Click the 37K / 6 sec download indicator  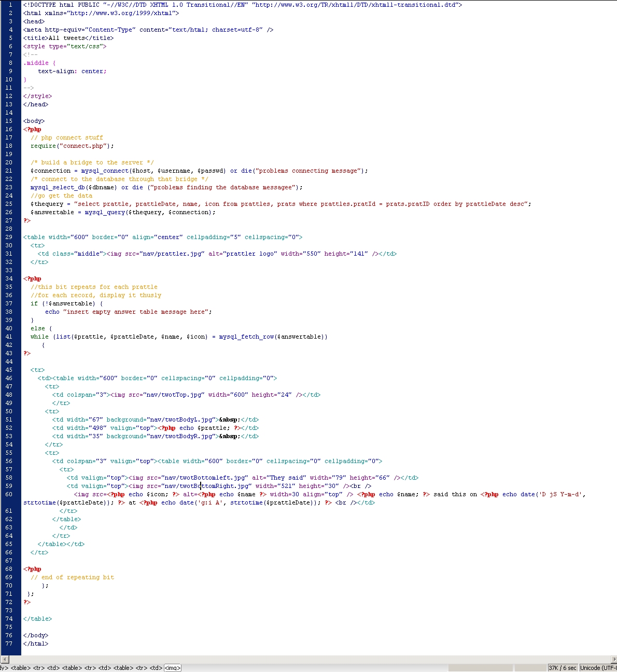tap(563, 668)
